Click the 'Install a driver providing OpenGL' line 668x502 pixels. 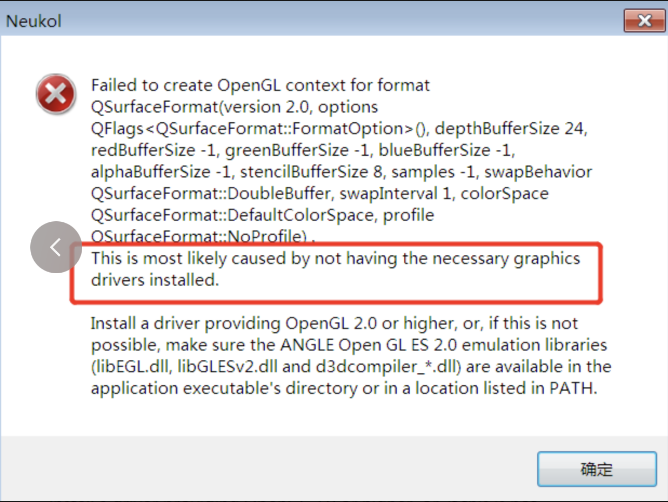coord(334,323)
